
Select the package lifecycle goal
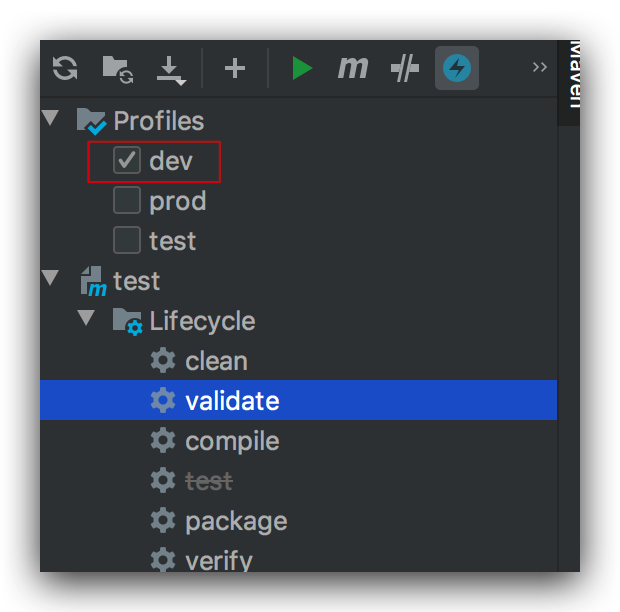coord(236,521)
